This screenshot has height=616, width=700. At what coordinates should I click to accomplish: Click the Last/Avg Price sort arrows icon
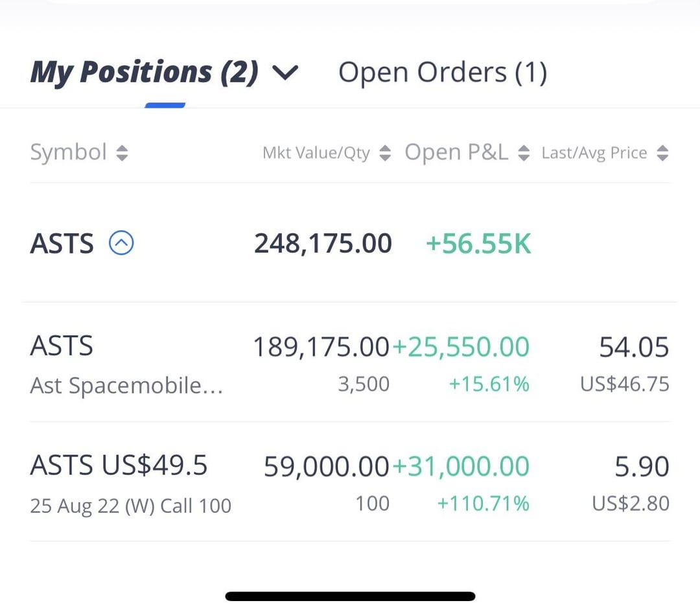tap(662, 153)
